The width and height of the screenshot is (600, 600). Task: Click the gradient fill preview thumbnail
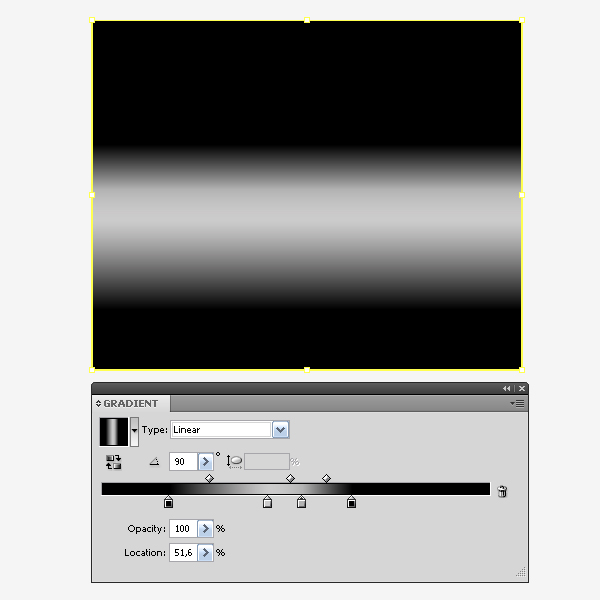[x=114, y=432]
